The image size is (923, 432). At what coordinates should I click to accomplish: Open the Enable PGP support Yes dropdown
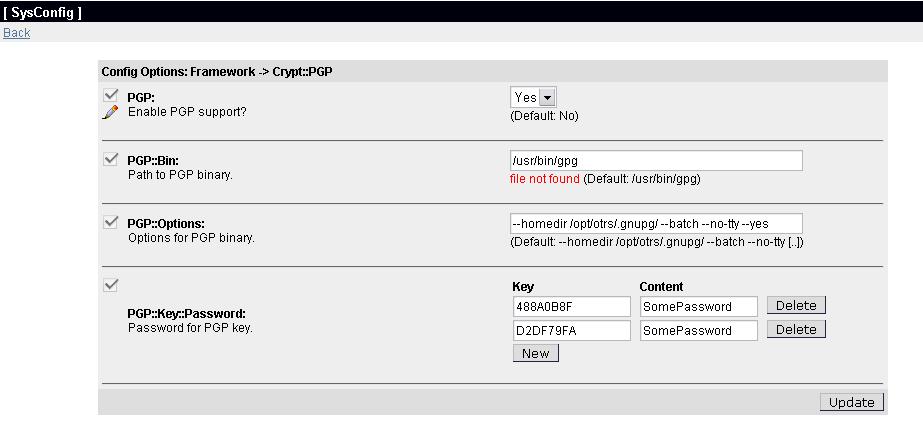tap(533, 98)
